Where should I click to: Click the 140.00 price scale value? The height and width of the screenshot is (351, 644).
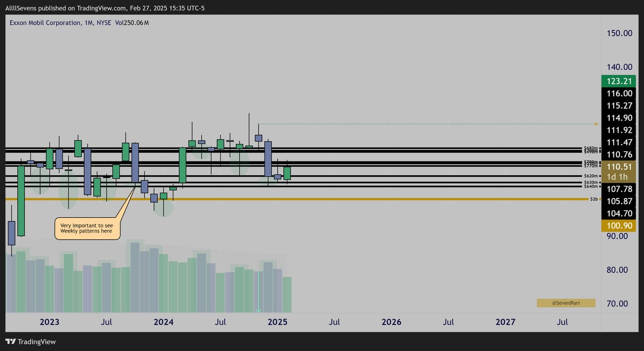620,67
